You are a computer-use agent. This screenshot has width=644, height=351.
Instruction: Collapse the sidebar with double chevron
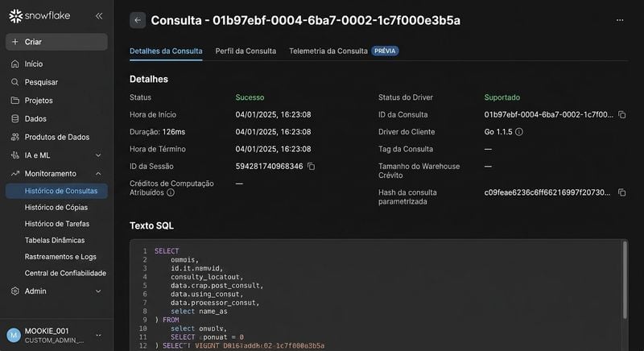pyautogui.click(x=99, y=16)
